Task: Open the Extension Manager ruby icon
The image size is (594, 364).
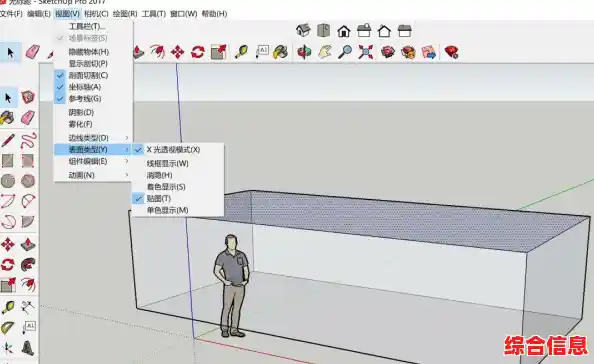Action: click(x=452, y=52)
